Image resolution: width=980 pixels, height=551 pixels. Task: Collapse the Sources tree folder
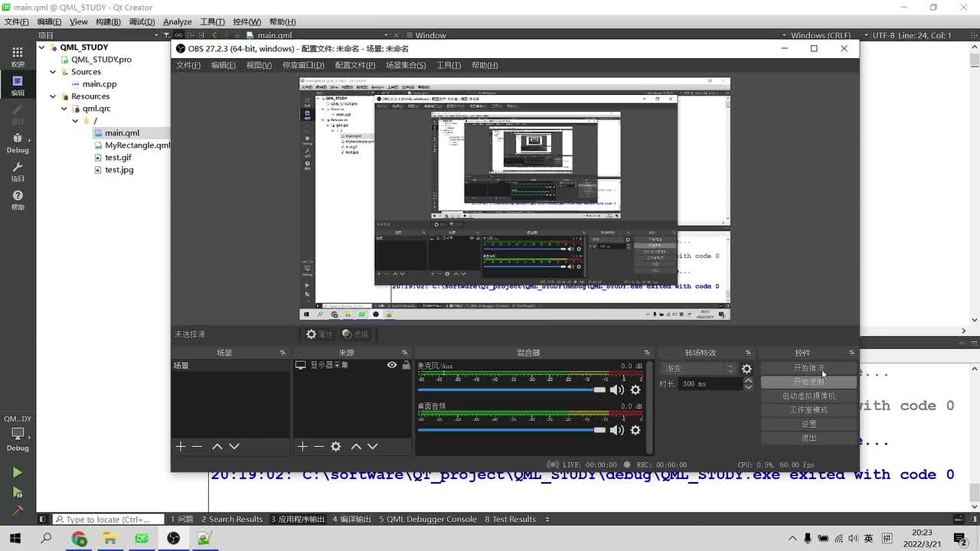pyautogui.click(x=53, y=72)
